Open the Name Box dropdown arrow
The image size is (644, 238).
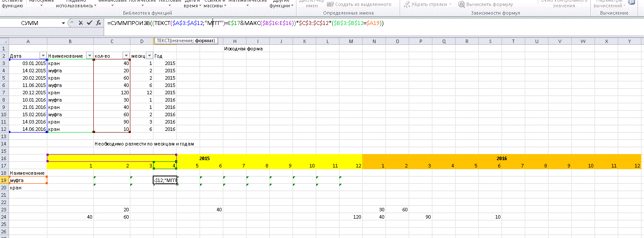tap(63, 23)
